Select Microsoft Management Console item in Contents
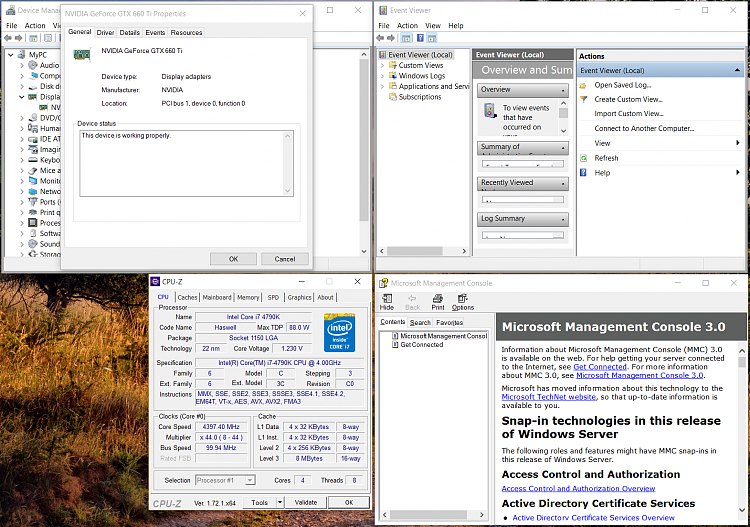 [443, 336]
